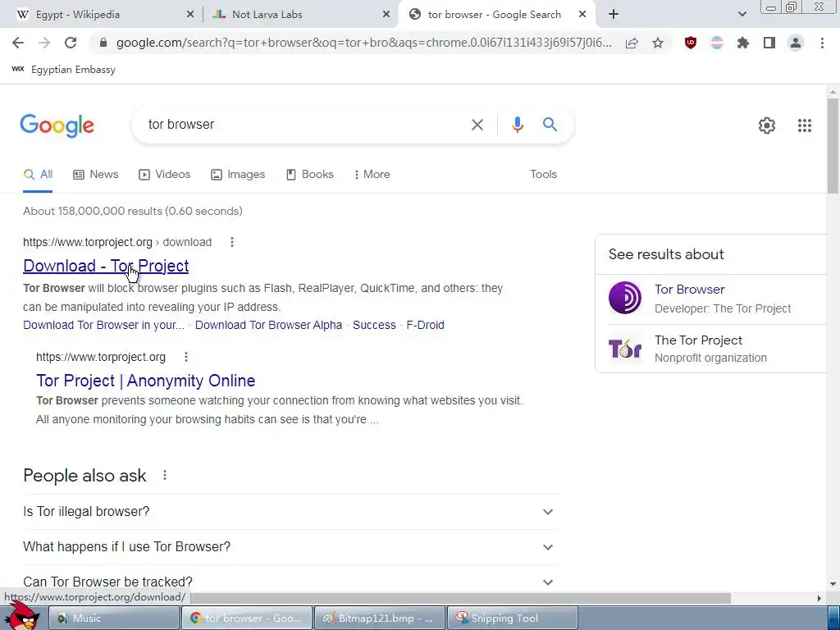Switch to Images results
Screen dimensions: 840x630
238,175
